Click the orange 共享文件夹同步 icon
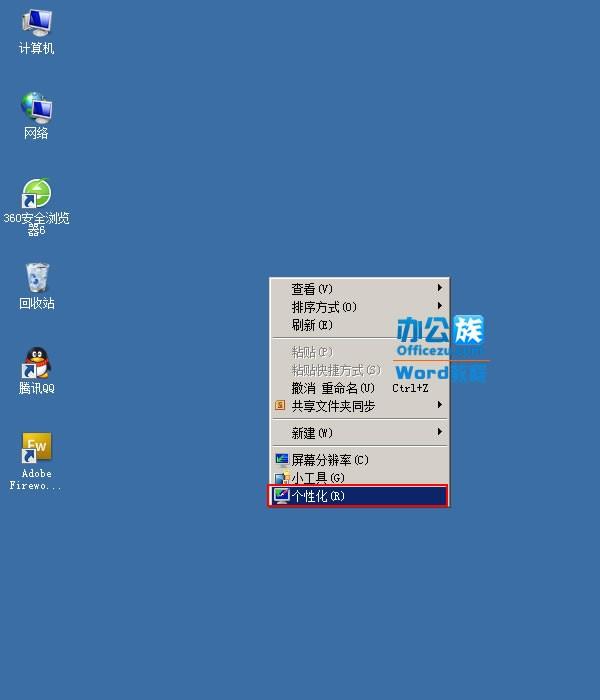This screenshot has height=700, width=600. (x=280, y=405)
